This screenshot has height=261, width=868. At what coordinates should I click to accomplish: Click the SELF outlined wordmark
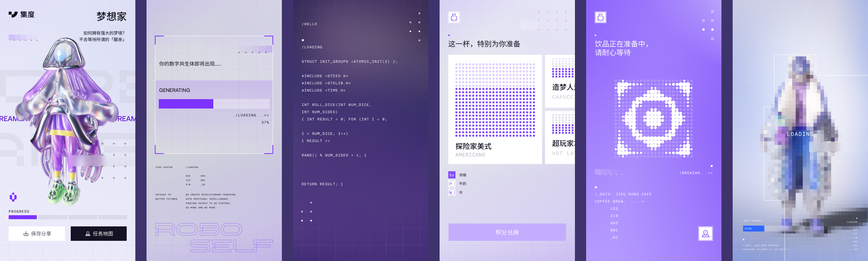coord(232,246)
